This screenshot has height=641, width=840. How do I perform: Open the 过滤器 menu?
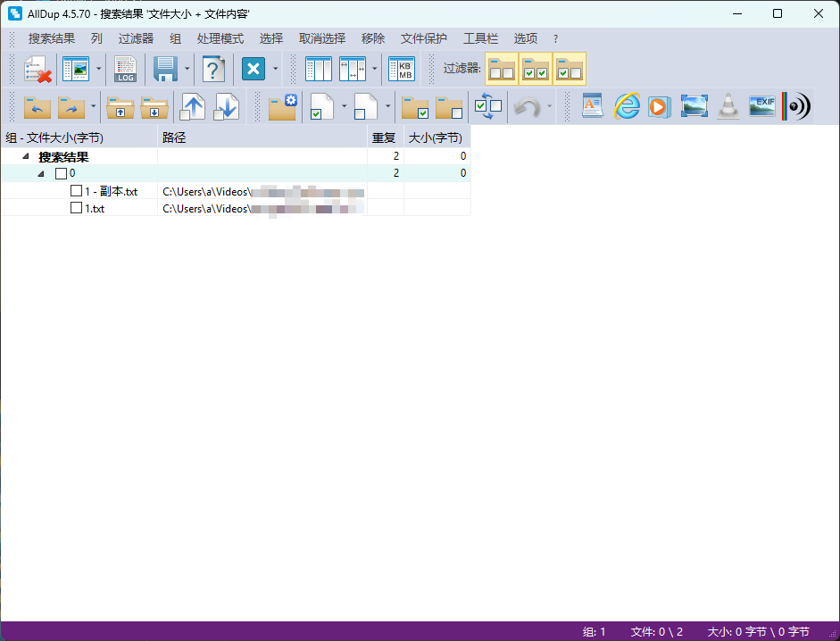[136, 38]
